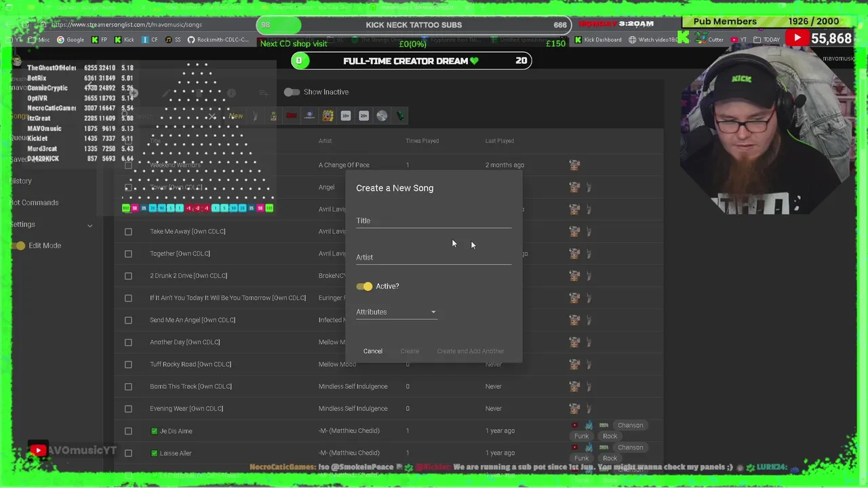Viewport: 868px width, 488px height.
Task: Click Create and Add Another
Action: click(471, 351)
